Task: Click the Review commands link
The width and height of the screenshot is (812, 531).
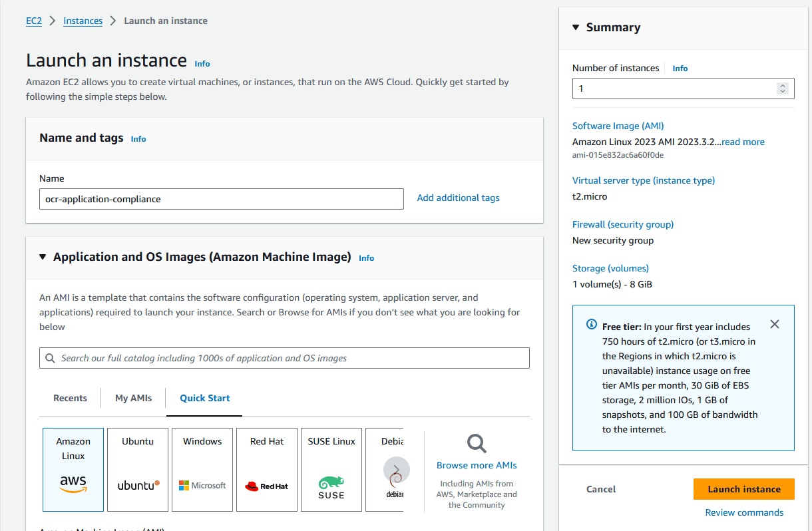Action: [x=744, y=512]
